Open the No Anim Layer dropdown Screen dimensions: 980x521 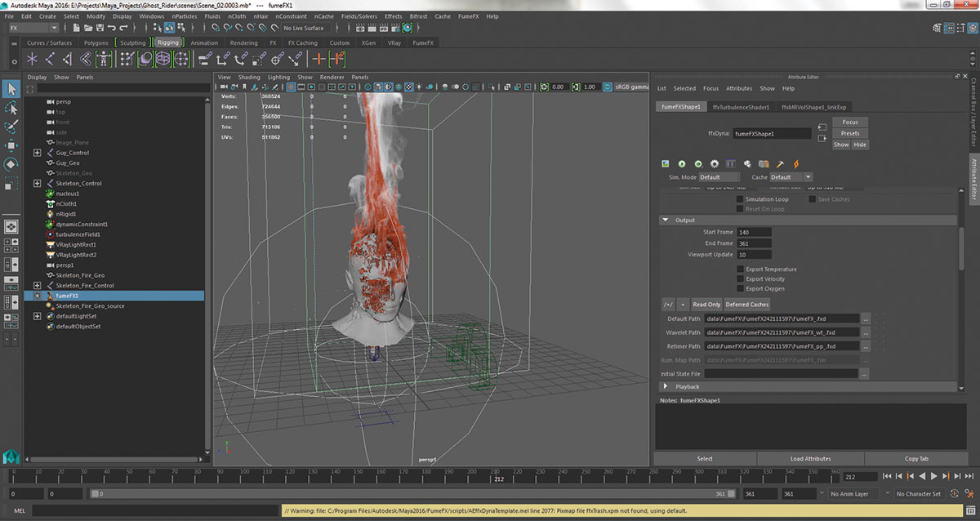tap(855, 494)
